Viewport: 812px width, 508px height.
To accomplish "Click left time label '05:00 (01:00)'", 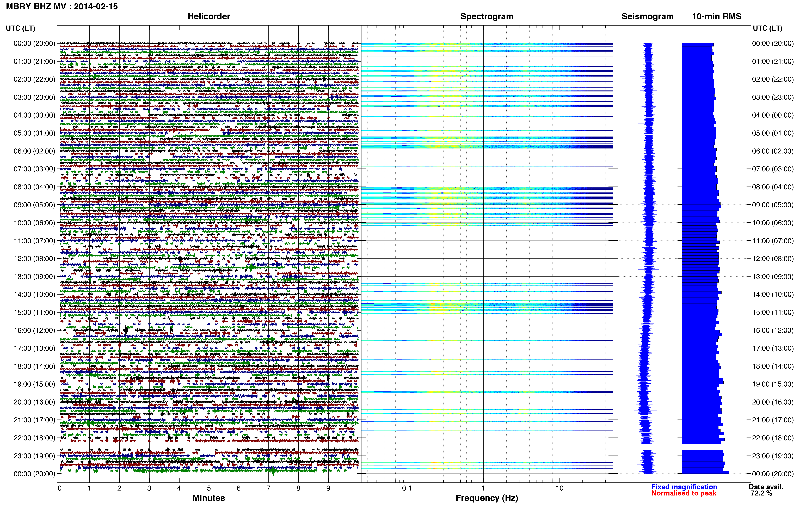I will pos(34,133).
